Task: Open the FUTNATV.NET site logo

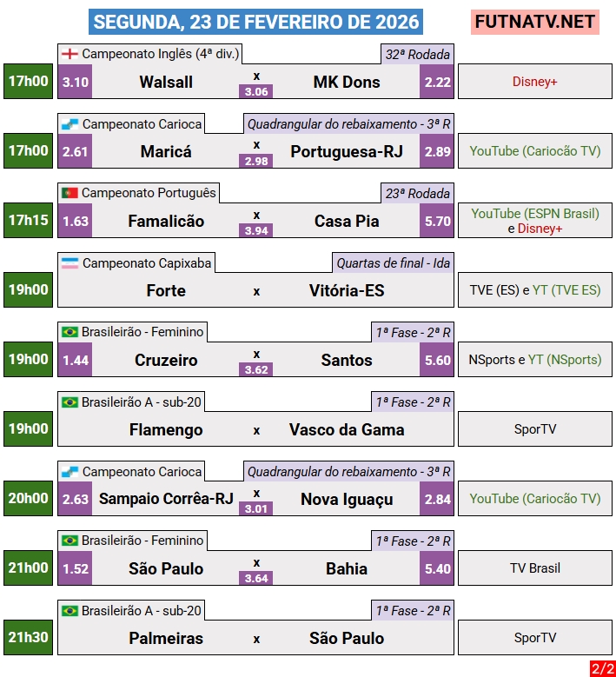Action: coord(535,22)
